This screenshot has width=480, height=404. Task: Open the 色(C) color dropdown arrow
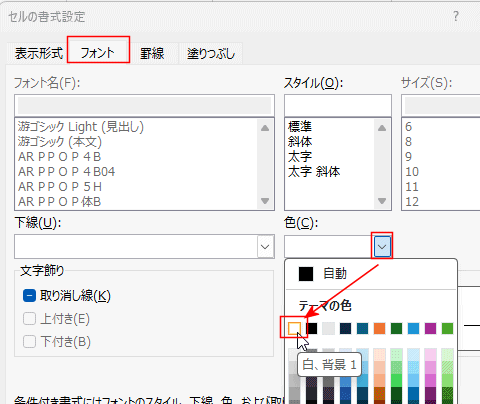click(382, 247)
